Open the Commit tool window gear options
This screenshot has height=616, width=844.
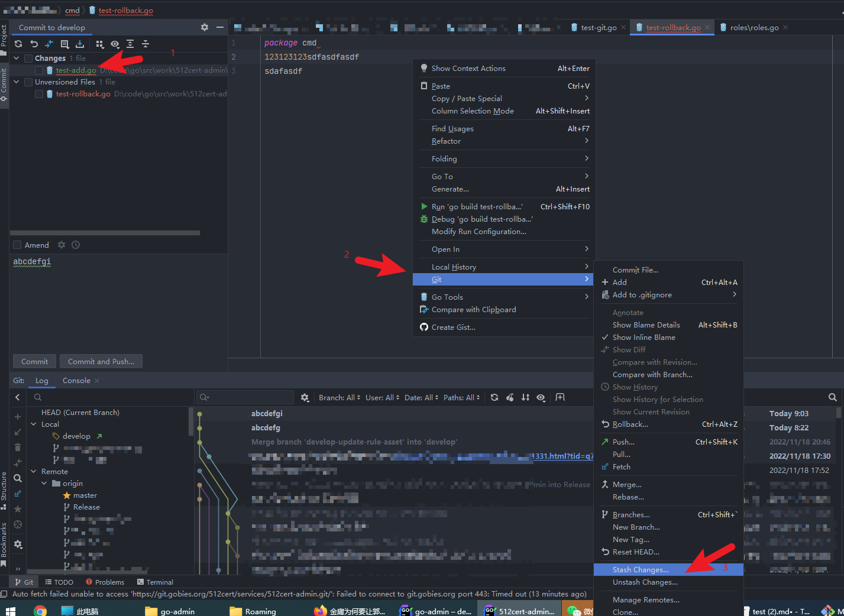pyautogui.click(x=205, y=27)
